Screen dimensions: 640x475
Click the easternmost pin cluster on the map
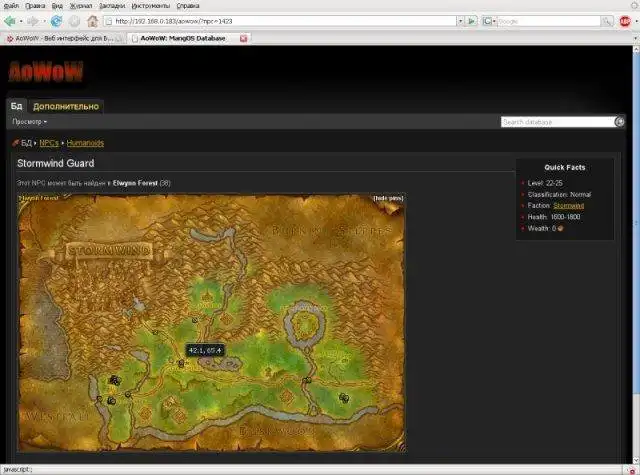(x=344, y=398)
